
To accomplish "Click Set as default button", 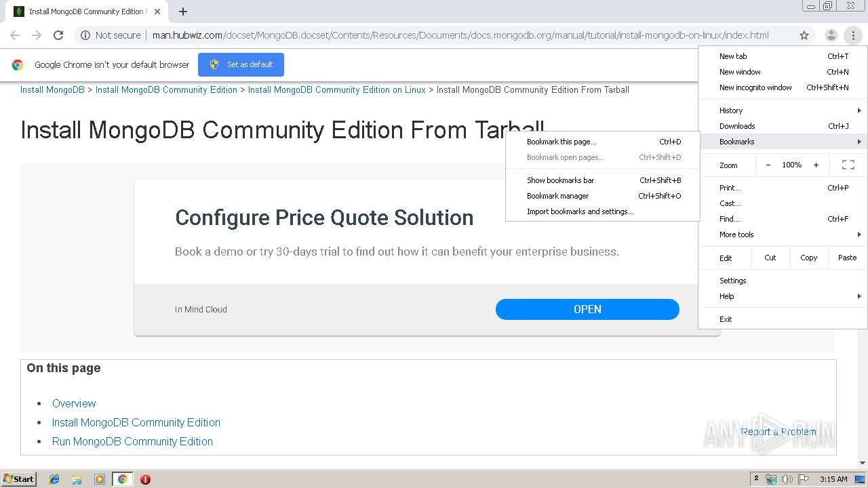I will (241, 64).
